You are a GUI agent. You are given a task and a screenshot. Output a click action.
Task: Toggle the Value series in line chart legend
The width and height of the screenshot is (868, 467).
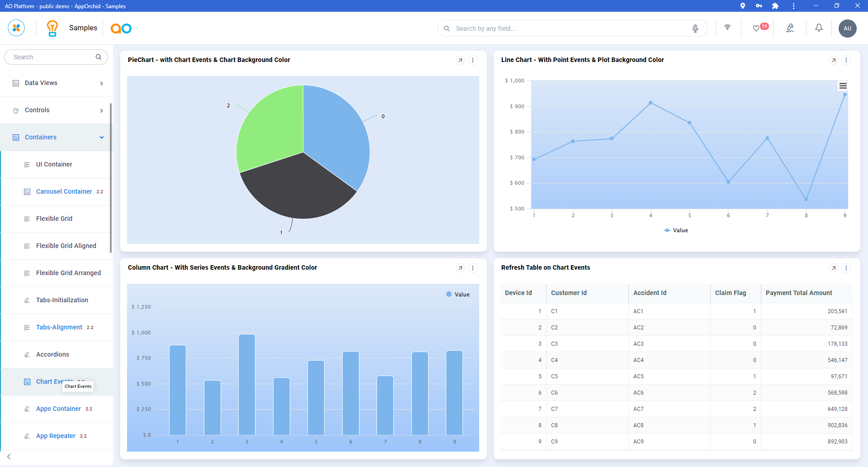click(676, 230)
